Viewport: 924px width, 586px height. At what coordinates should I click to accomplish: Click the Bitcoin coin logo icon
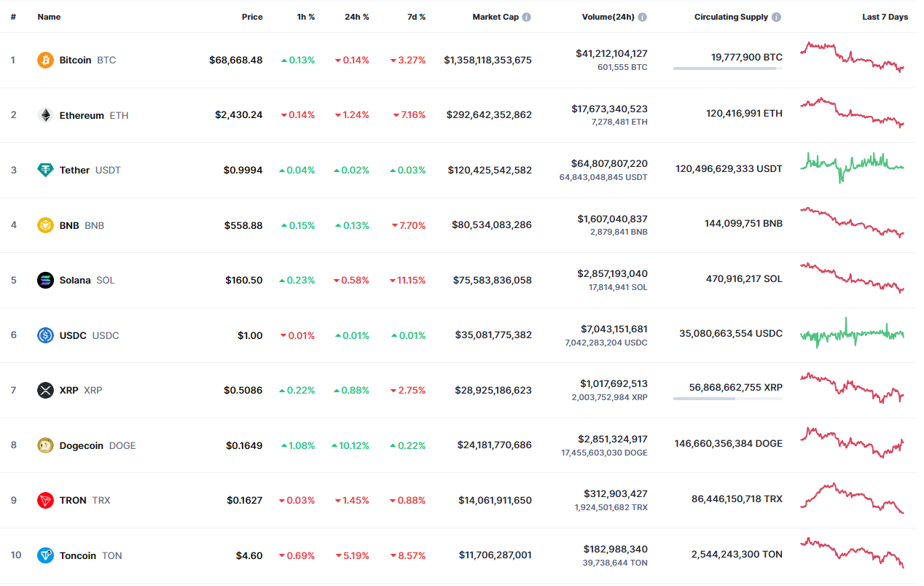pos(45,60)
